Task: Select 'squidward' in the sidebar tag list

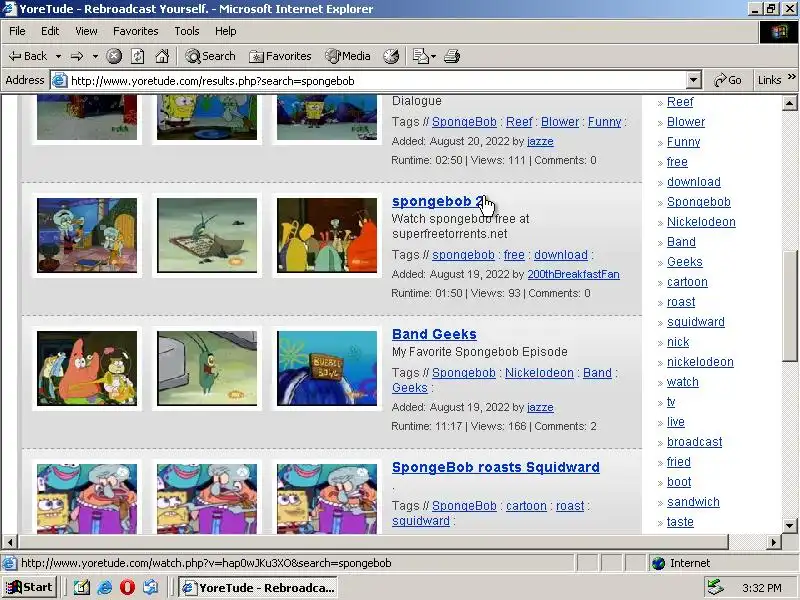Action: 695,322
